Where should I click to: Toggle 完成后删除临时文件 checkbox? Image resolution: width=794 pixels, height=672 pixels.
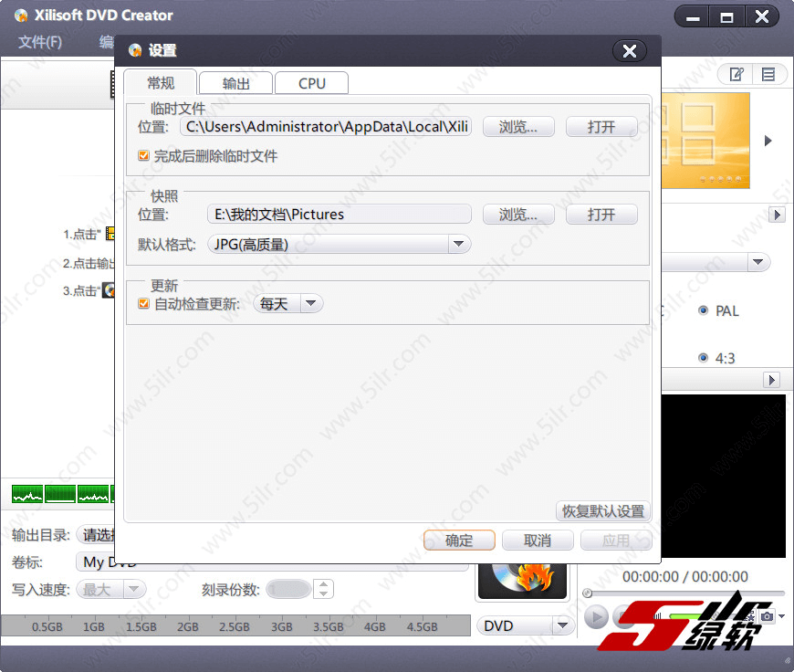pyautogui.click(x=143, y=156)
